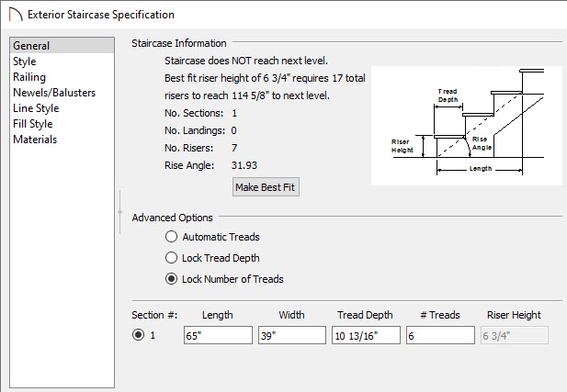Screen dimensions: 567x392
Task: Go to the Line Style panel
Action: pos(62,108)
